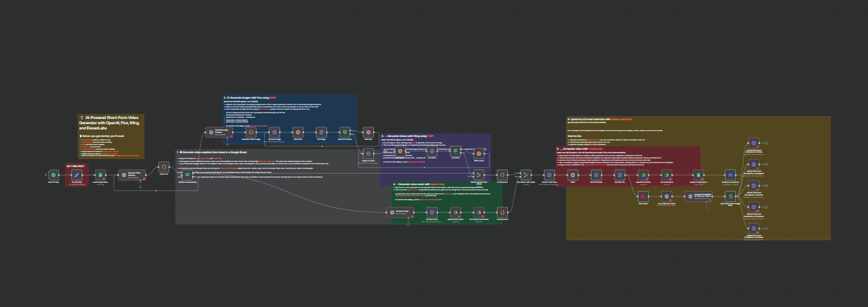Screen dimensions: 868x307
Task: Click the Pair Videos with Audio merge node
Action: click(525, 175)
